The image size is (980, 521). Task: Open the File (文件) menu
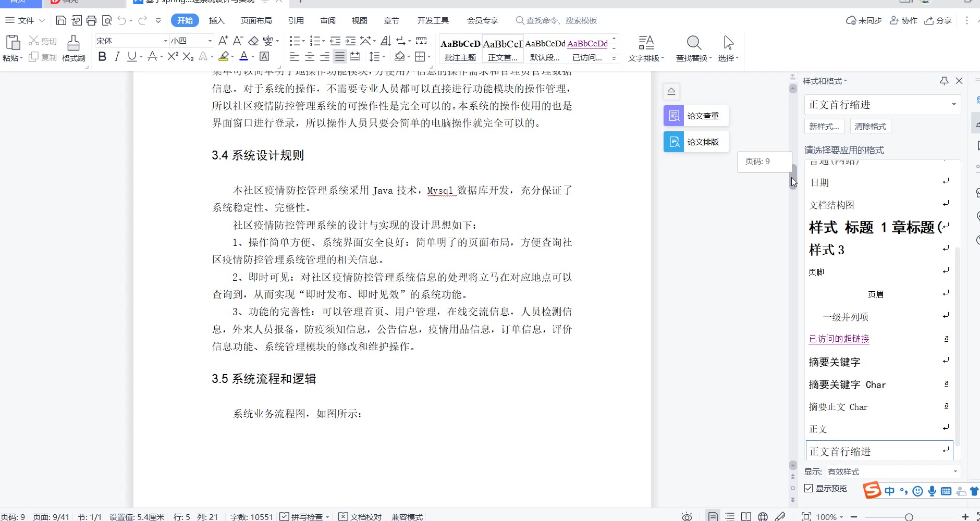[x=25, y=20]
